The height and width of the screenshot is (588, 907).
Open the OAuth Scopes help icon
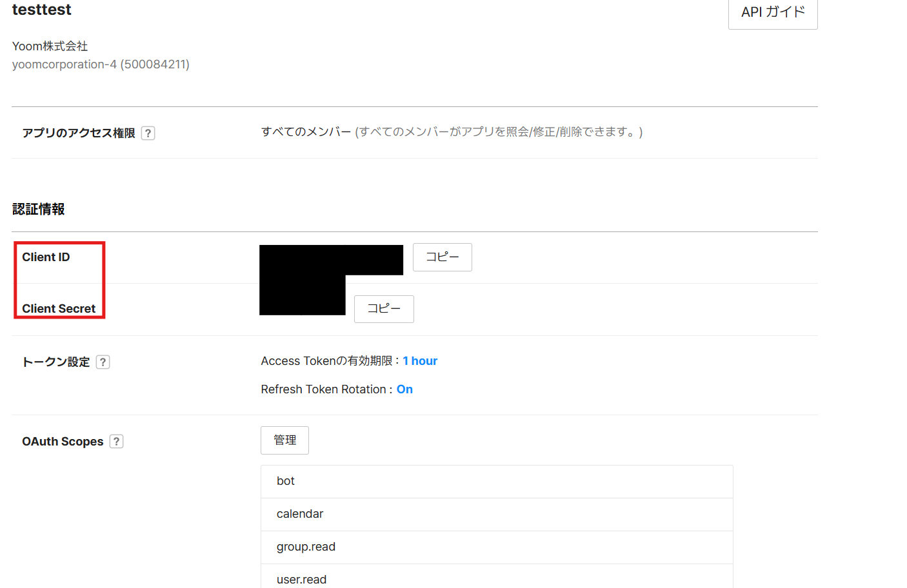point(116,442)
